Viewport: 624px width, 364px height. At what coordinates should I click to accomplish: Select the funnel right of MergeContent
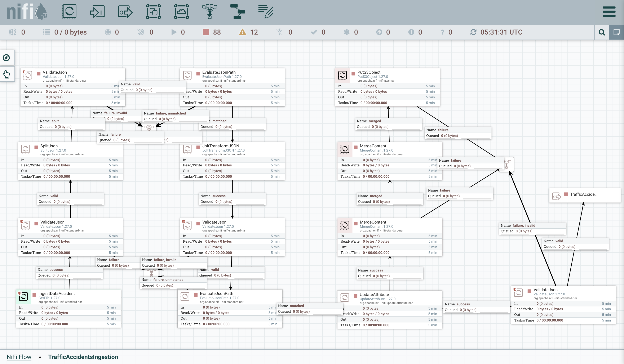point(506,164)
